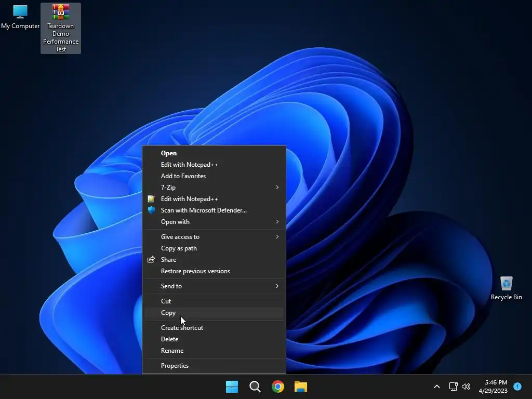Choose Add to Favorites
The width and height of the screenshot is (532, 399).
point(214,176)
